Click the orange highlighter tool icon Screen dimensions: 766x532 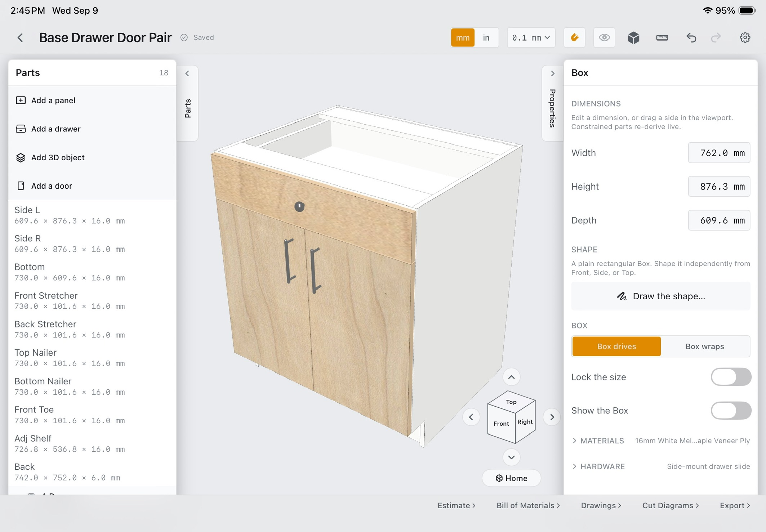point(574,37)
